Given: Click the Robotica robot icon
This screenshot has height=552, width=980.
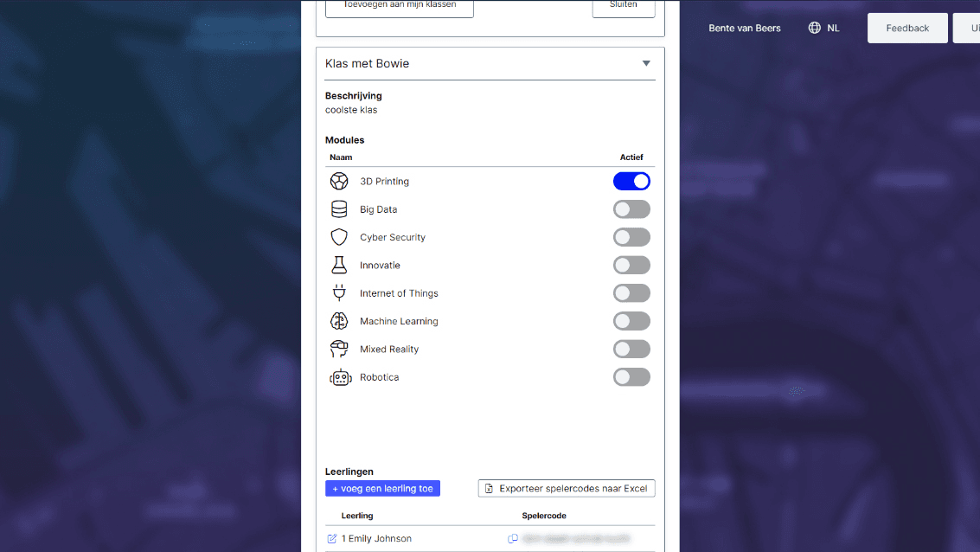Looking at the screenshot, I should click(341, 377).
